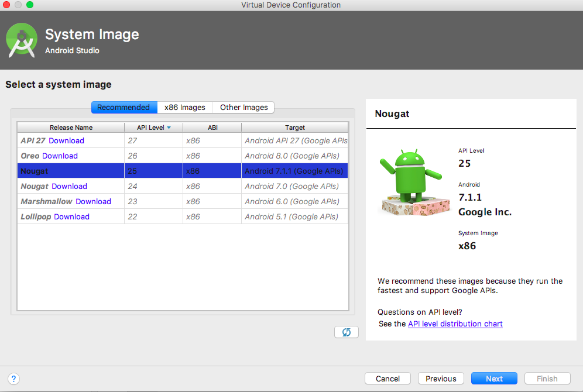
Task: Open the API level distribution chart link
Action: coord(455,324)
